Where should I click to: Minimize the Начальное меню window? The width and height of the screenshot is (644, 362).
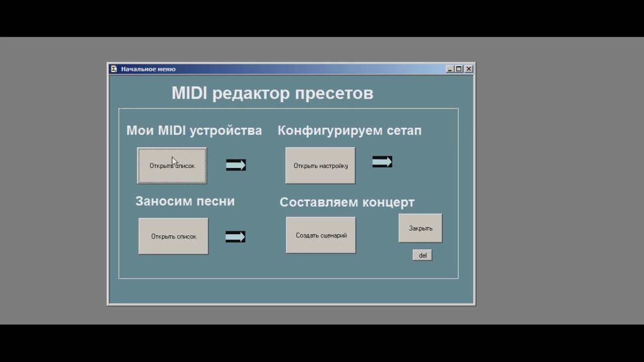(x=450, y=69)
